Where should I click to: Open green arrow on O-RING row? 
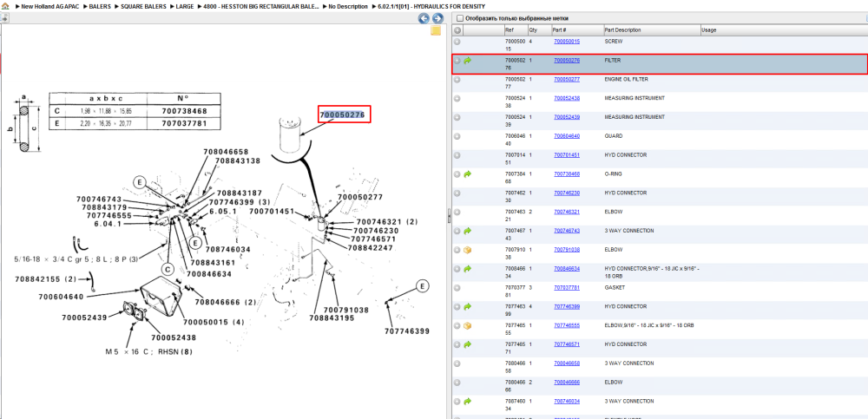coord(467,174)
